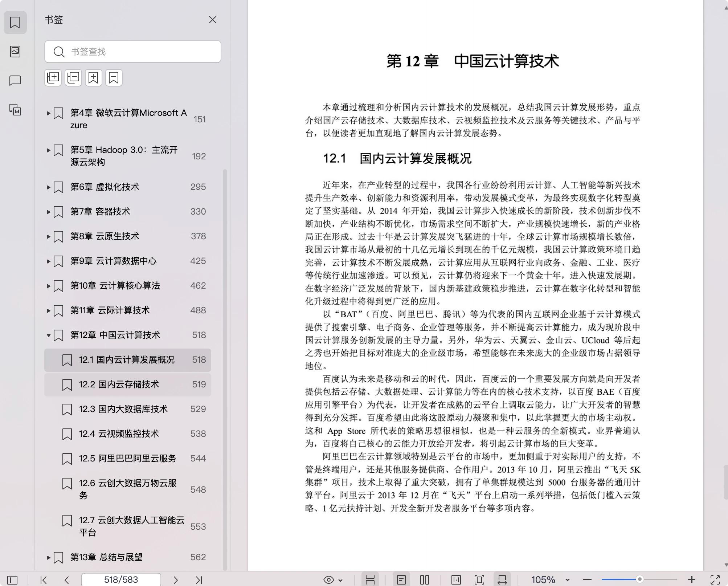Remove bookmark icon in toolbar

114,78
